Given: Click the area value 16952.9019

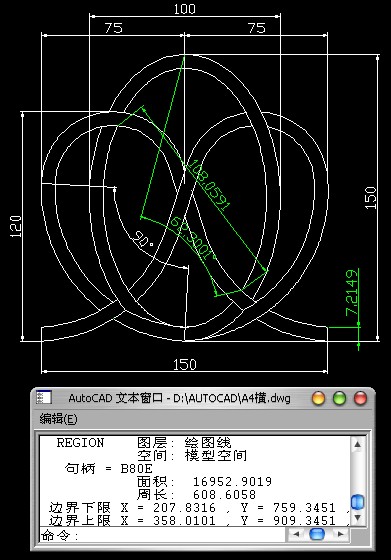Looking at the screenshot, I should click(x=232, y=482).
